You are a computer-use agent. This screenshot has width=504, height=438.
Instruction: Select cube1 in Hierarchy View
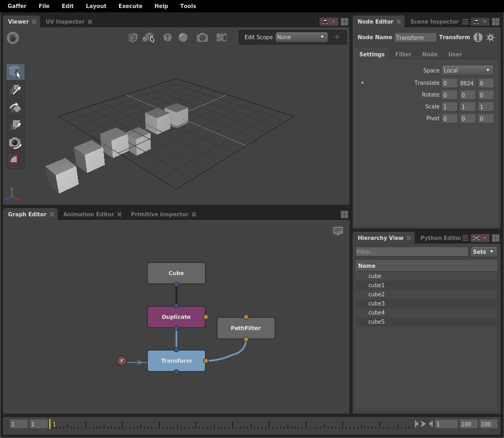427,285
